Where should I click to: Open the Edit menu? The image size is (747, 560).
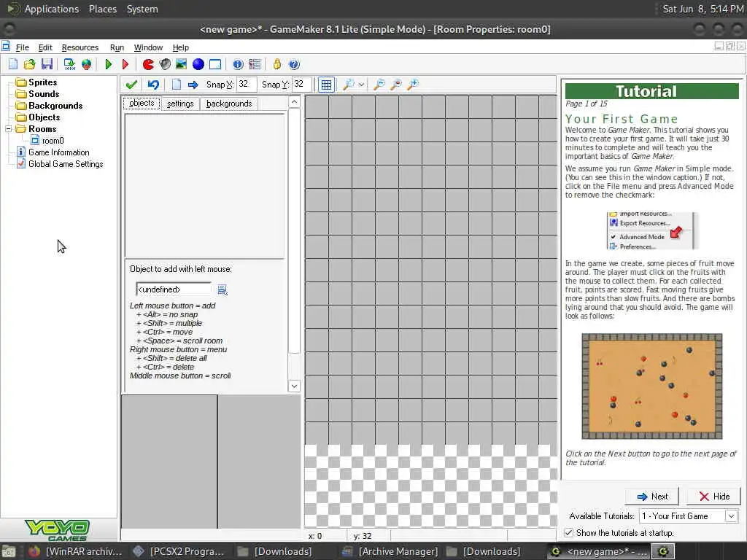click(45, 47)
